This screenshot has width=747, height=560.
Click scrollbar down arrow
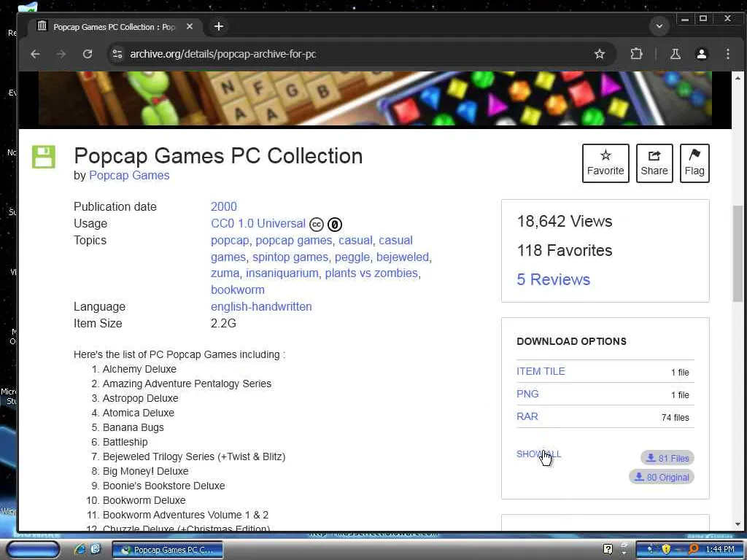738,524
